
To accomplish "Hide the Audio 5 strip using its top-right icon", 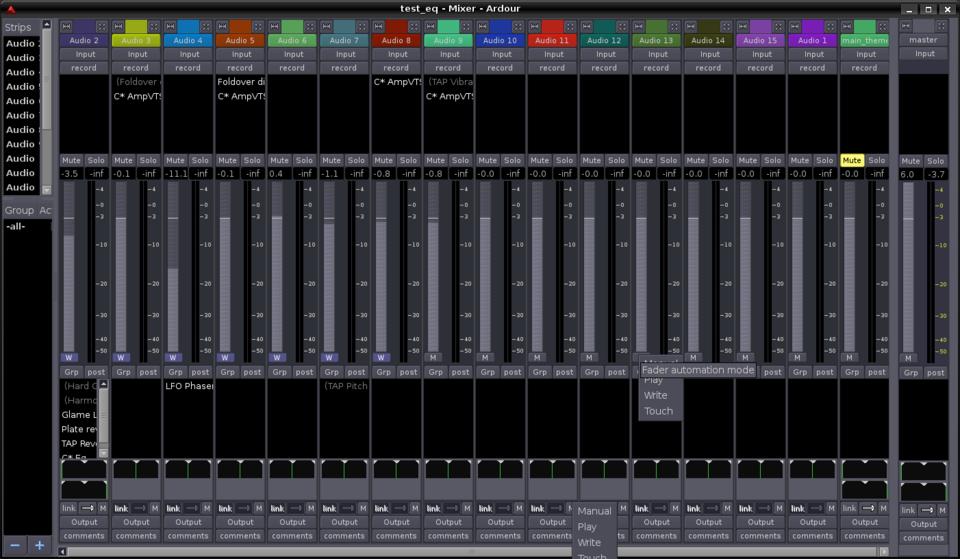I will pos(258,26).
